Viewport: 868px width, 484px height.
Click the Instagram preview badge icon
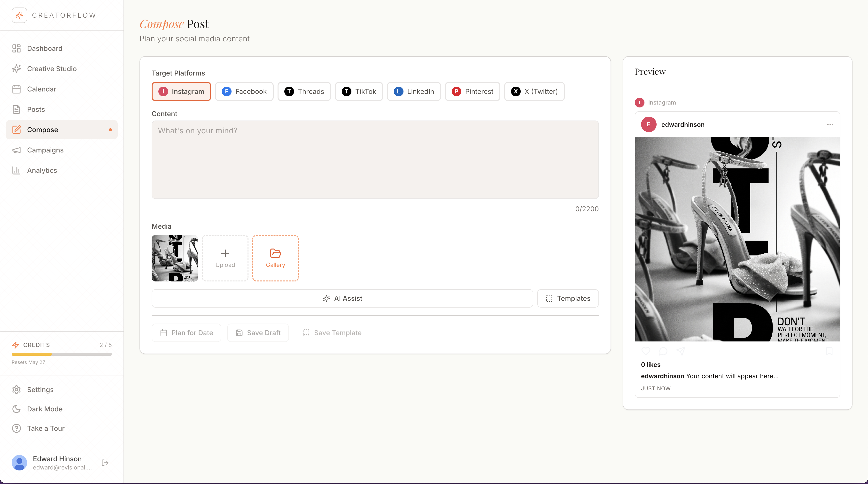639,103
